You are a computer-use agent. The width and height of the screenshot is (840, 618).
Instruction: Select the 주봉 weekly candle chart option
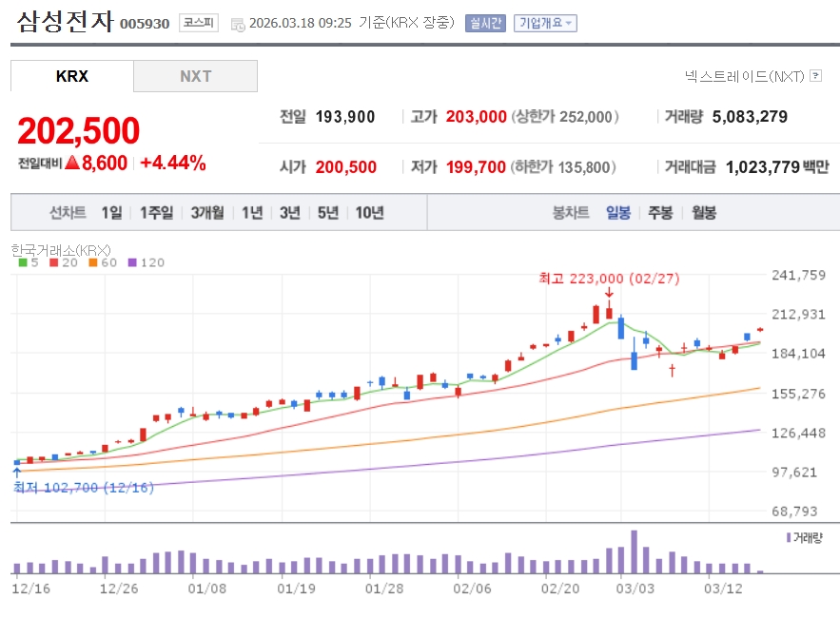[660, 213]
